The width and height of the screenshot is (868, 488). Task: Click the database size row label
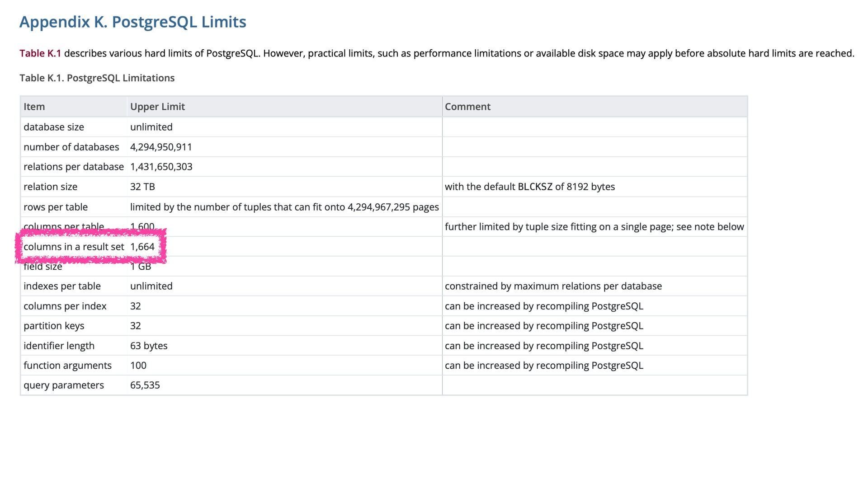point(54,127)
